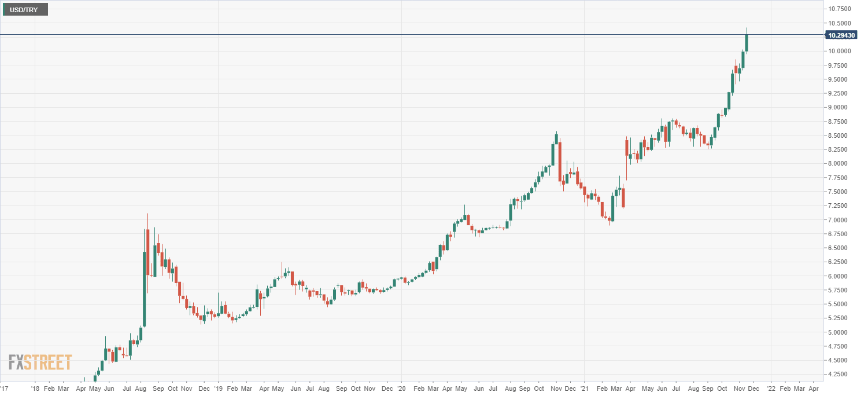Image resolution: width=868 pixels, height=396 pixels.
Task: Select the current price tag 10.29430
Action: click(x=841, y=35)
